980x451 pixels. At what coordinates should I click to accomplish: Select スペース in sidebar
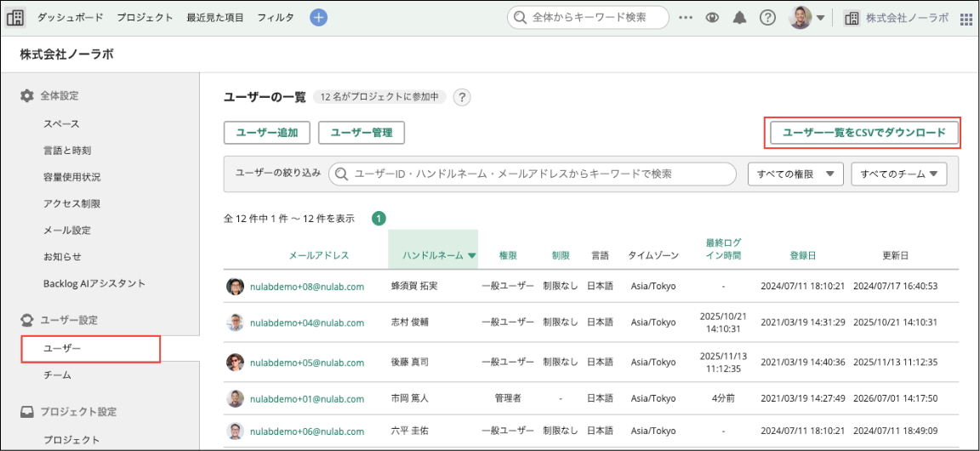62,124
